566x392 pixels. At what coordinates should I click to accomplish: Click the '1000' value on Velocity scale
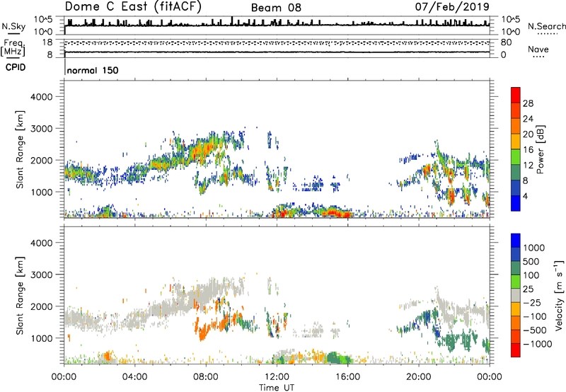[x=533, y=248]
